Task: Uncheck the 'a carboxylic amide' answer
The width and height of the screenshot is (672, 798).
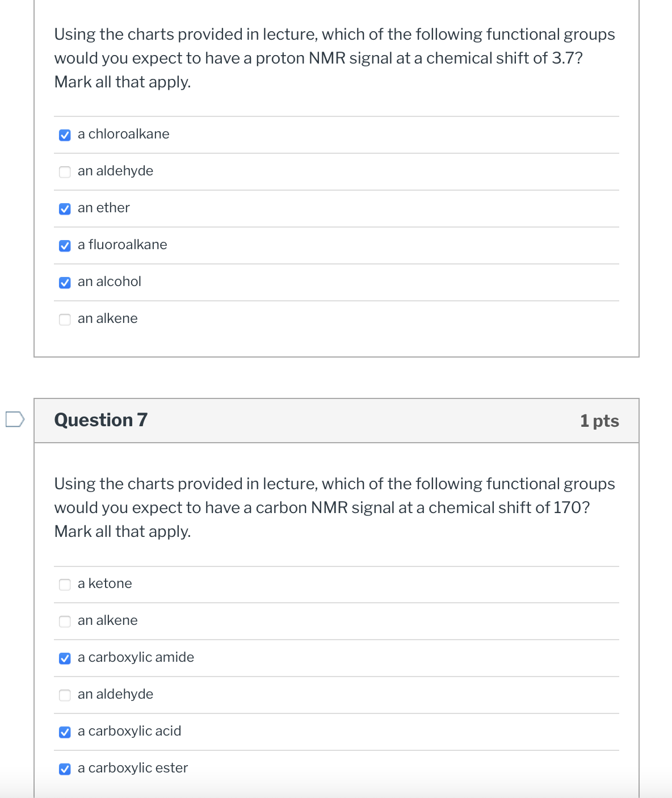Action: point(65,658)
